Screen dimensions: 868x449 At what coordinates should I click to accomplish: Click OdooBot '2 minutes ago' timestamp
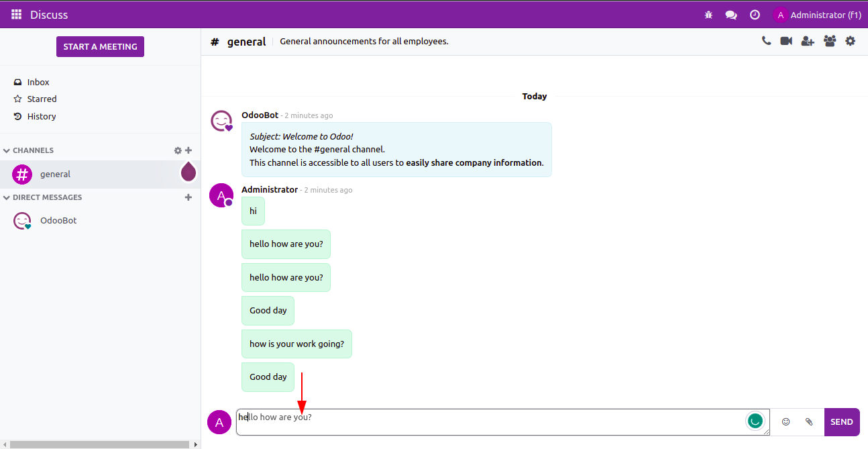click(309, 115)
